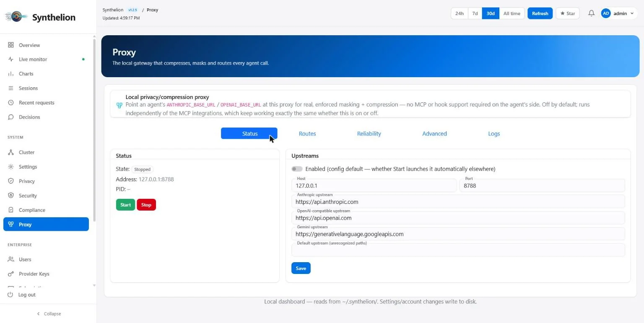
Task: Click the Star button
Action: tap(568, 13)
